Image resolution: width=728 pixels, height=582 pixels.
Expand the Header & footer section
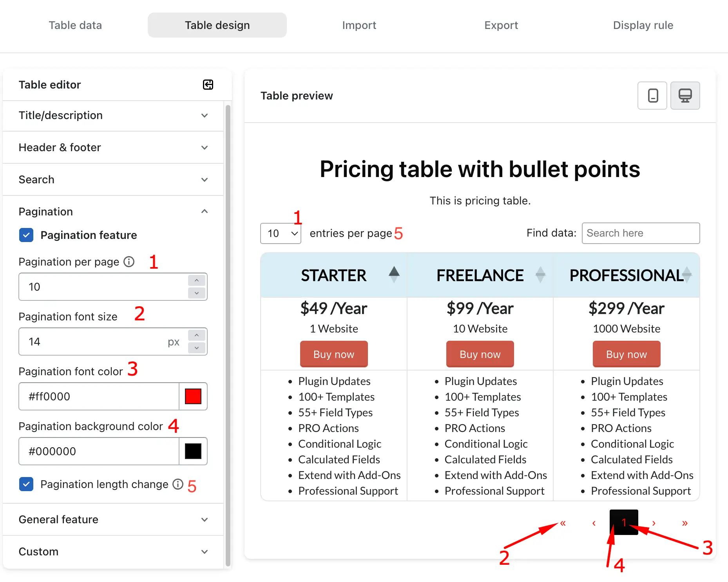pos(113,147)
